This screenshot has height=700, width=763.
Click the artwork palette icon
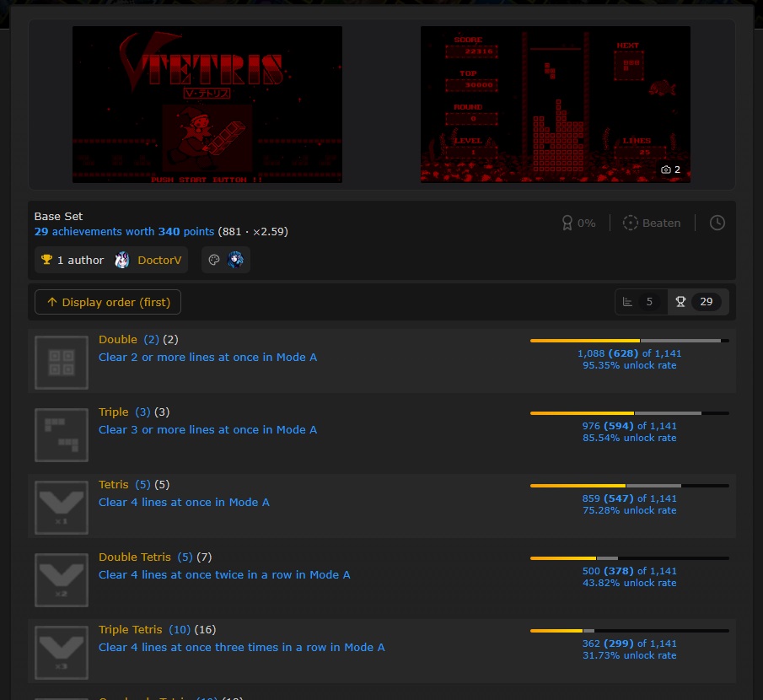tap(214, 260)
